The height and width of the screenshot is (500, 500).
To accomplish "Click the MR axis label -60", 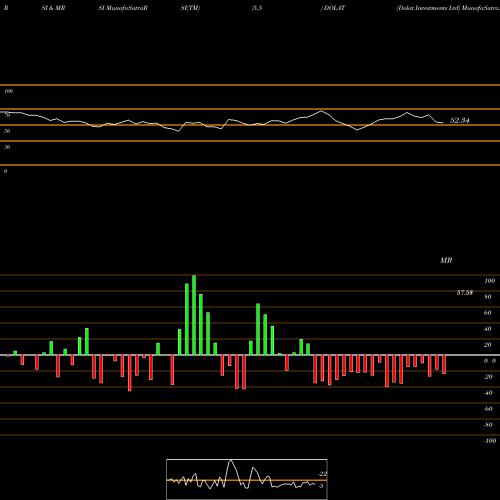I will [x=488, y=409].
